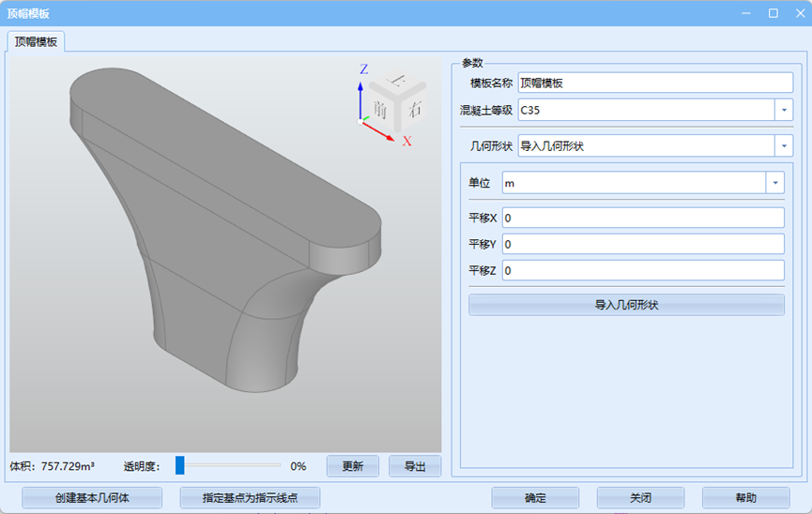
Task: Click the 平移Z input field
Action: [x=642, y=270]
